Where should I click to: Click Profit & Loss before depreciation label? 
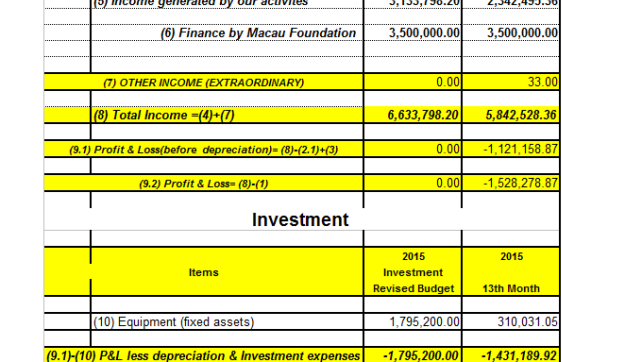tap(203, 150)
